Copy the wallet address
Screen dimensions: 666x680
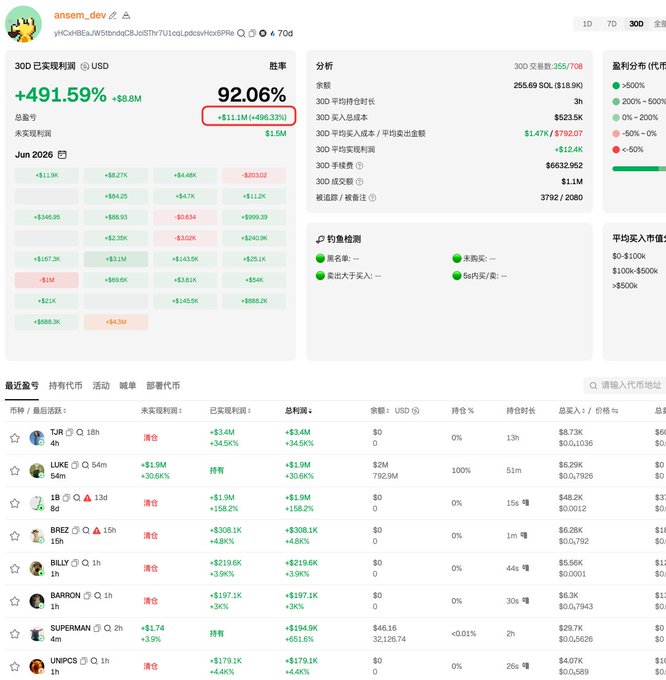[252, 33]
